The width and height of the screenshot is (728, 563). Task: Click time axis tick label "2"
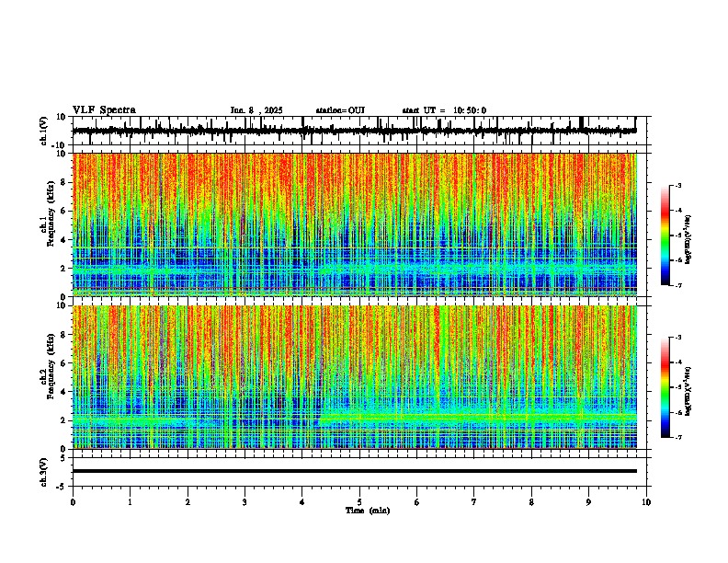pos(188,502)
